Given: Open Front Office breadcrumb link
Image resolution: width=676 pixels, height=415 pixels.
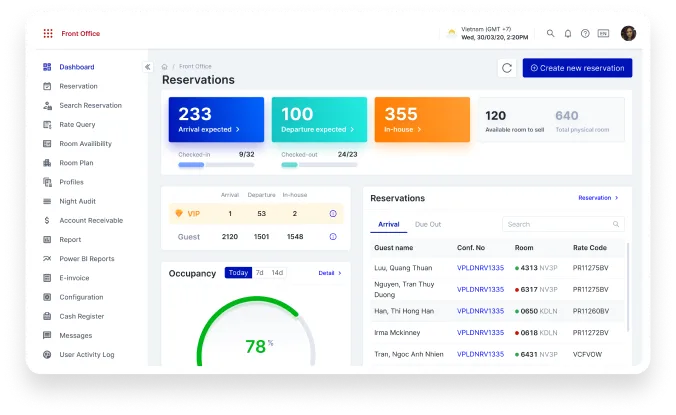Looking at the screenshot, I should [195, 66].
